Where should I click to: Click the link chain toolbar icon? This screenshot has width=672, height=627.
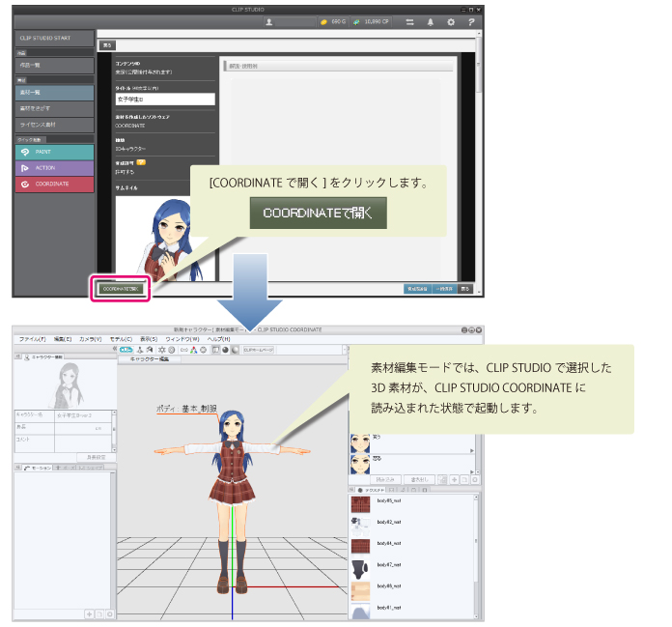click(184, 350)
